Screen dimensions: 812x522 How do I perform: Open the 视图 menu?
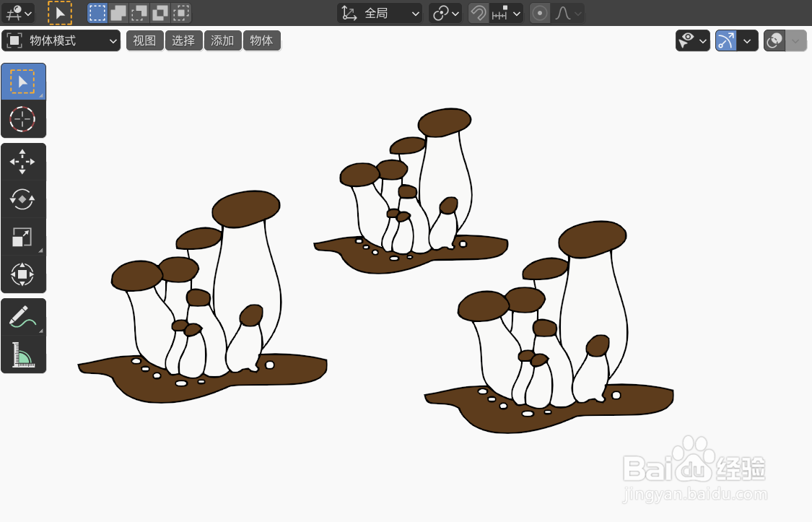[x=144, y=40]
